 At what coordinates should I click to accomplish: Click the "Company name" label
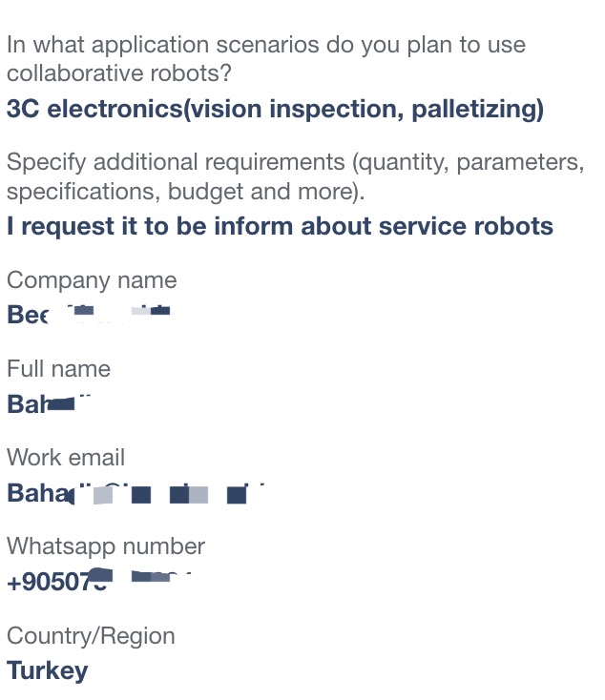click(x=92, y=280)
